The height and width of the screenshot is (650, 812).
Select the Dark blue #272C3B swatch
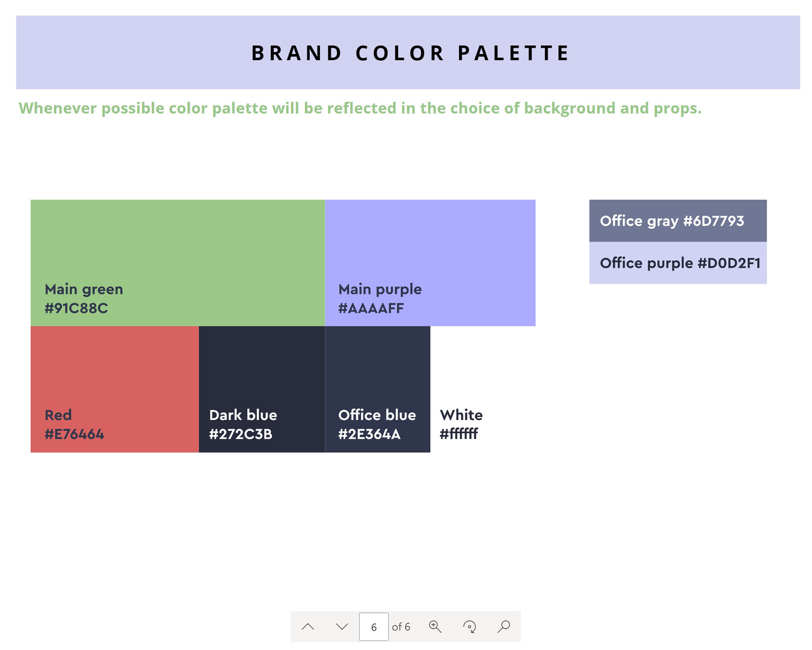coord(262,389)
